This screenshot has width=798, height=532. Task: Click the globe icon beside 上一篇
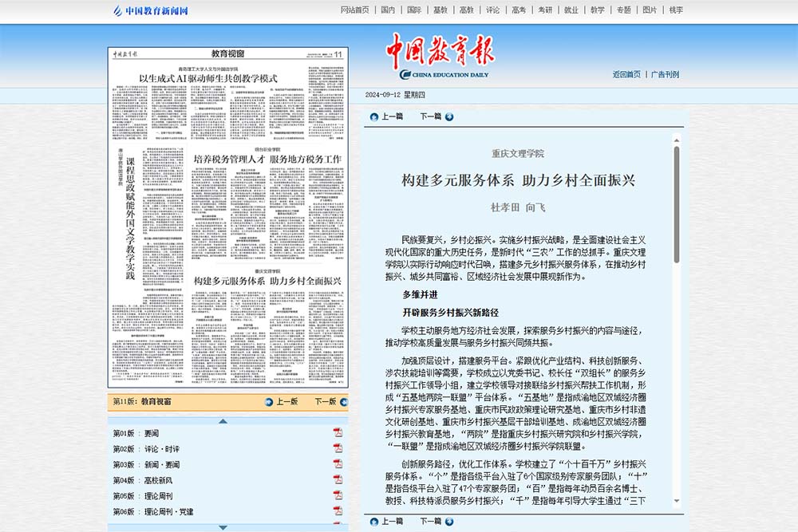[373, 116]
